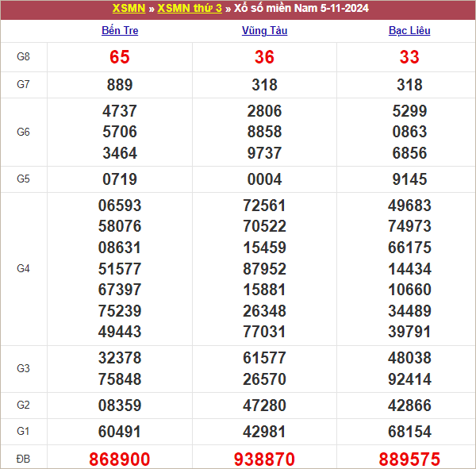Click the G8 row label
Viewport: 476px width, 469px height.
(23, 56)
